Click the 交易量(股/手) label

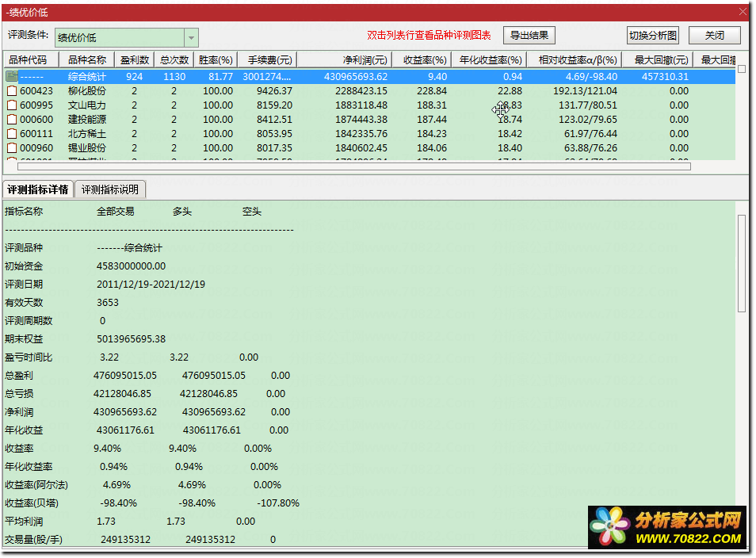point(33,539)
